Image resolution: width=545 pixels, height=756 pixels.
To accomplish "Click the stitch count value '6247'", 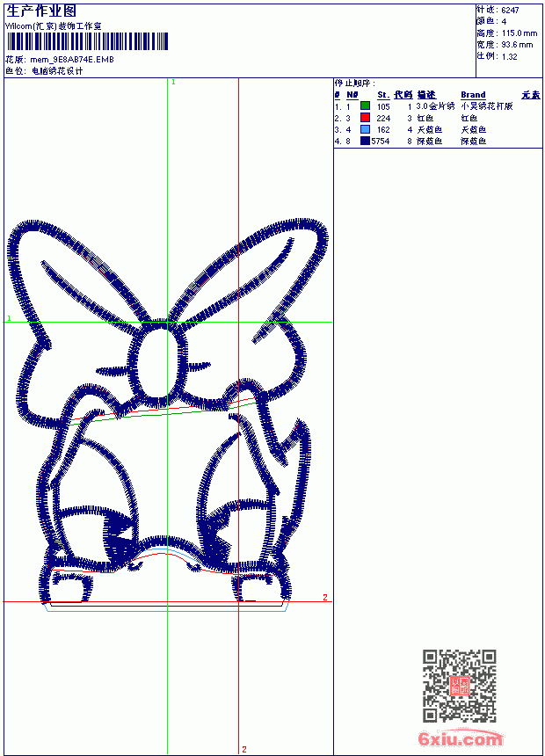I will pos(510,11).
